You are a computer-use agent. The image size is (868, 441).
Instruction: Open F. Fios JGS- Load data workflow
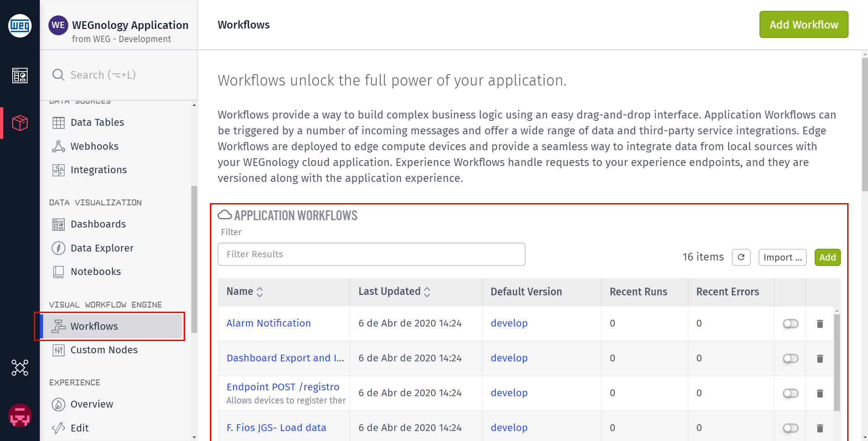276,428
